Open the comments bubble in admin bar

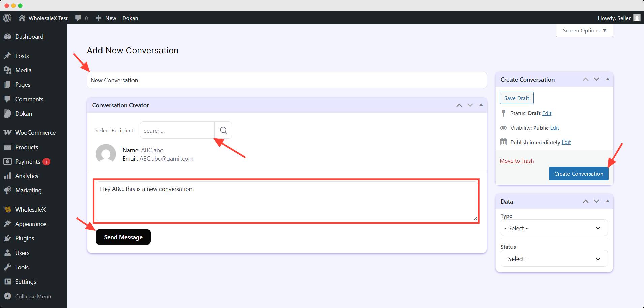(78, 18)
